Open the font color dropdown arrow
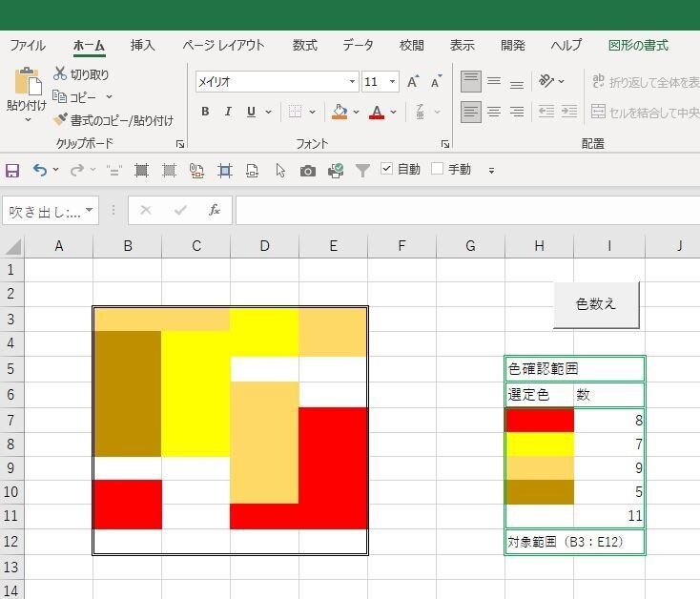 [393, 112]
